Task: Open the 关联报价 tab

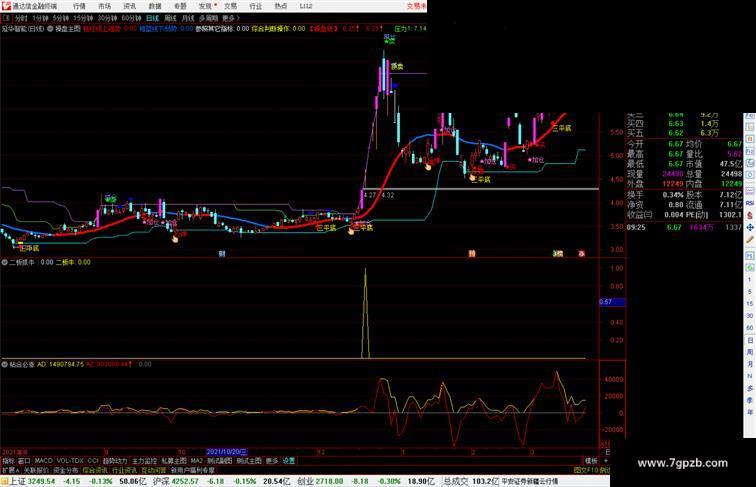Action: tap(36, 470)
